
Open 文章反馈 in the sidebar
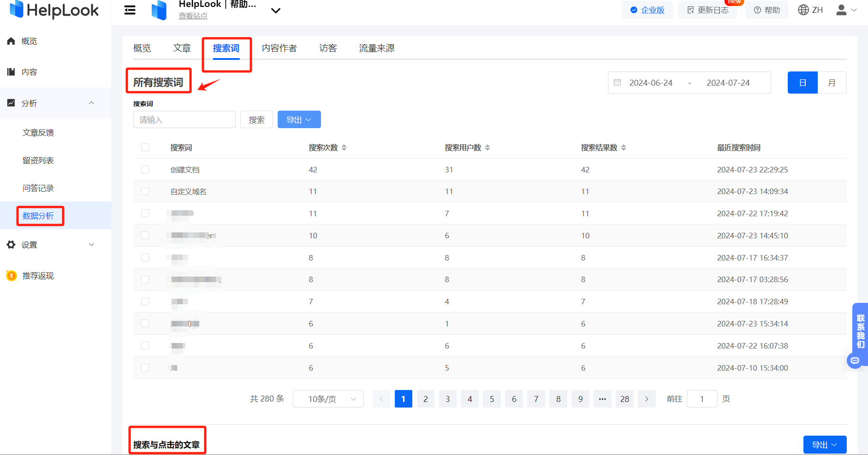pos(38,133)
